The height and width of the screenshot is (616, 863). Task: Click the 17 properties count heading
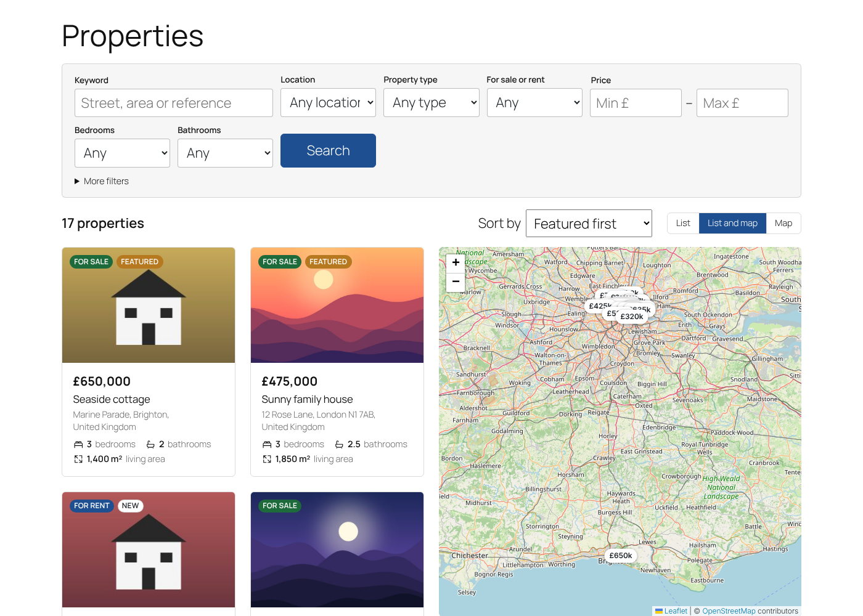[x=103, y=224]
